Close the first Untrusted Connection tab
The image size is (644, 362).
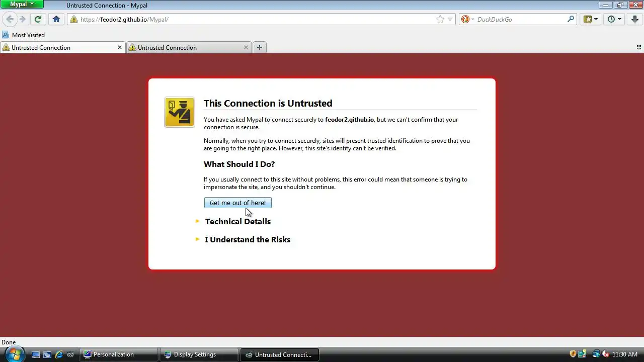pyautogui.click(x=120, y=47)
